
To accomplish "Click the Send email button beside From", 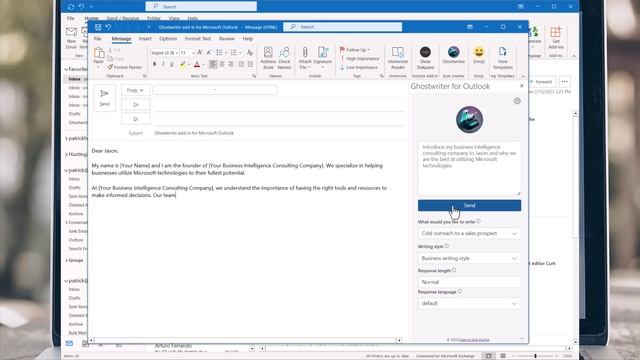I will (x=104, y=98).
